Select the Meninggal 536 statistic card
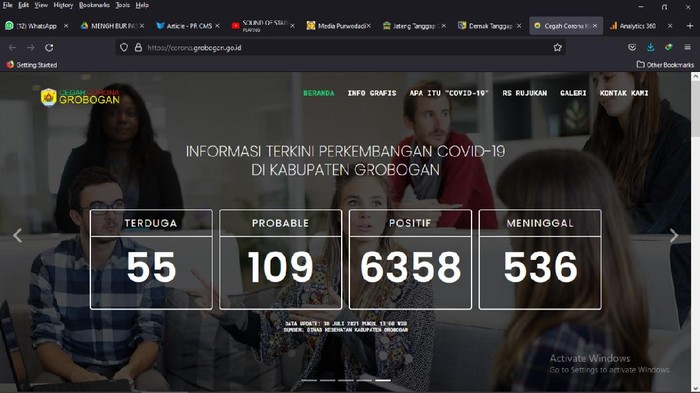 coord(540,259)
